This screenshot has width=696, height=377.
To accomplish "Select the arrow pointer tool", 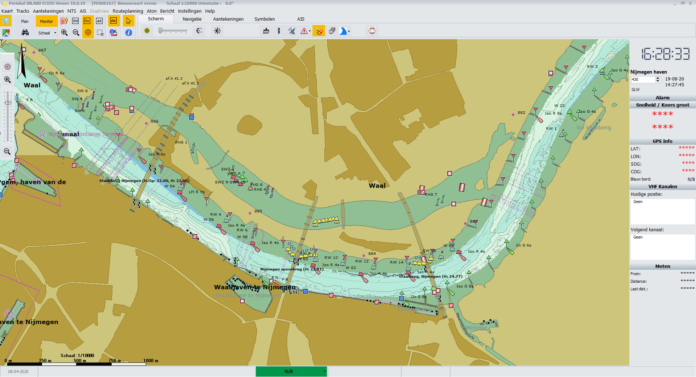I will [128, 20].
